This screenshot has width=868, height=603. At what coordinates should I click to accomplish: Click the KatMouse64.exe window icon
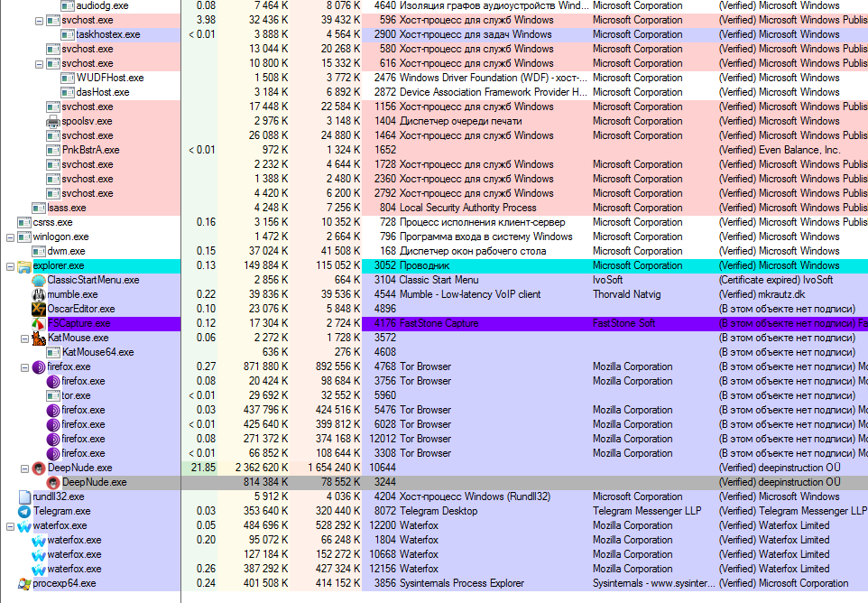[x=53, y=352]
